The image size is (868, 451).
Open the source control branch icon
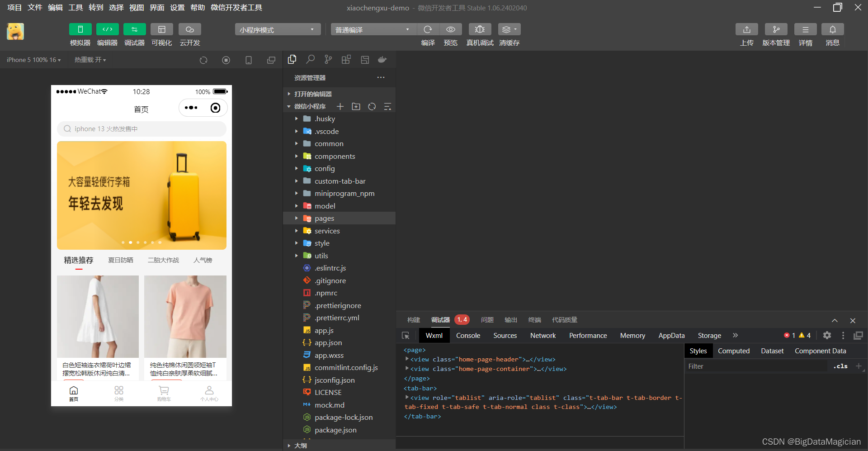point(328,59)
